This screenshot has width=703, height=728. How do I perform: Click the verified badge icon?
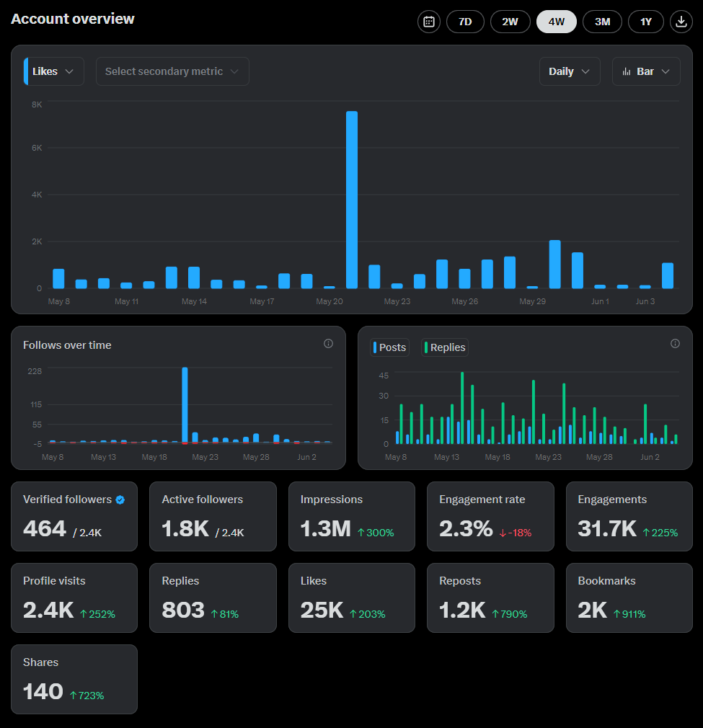click(x=120, y=500)
